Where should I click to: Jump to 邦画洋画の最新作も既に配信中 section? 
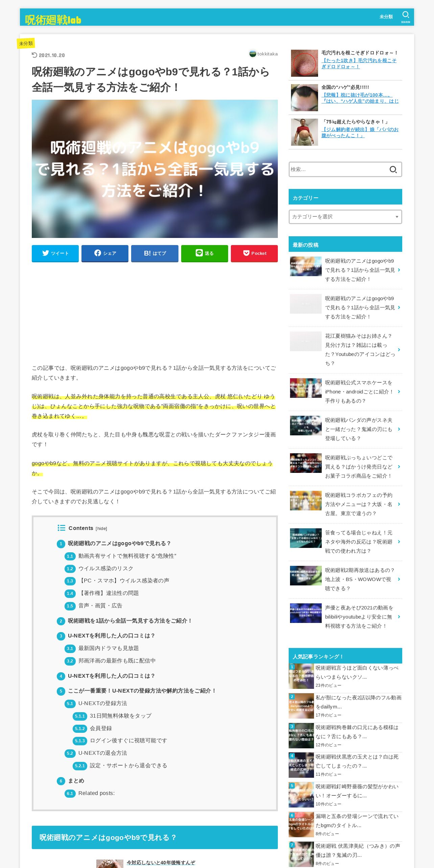(117, 660)
